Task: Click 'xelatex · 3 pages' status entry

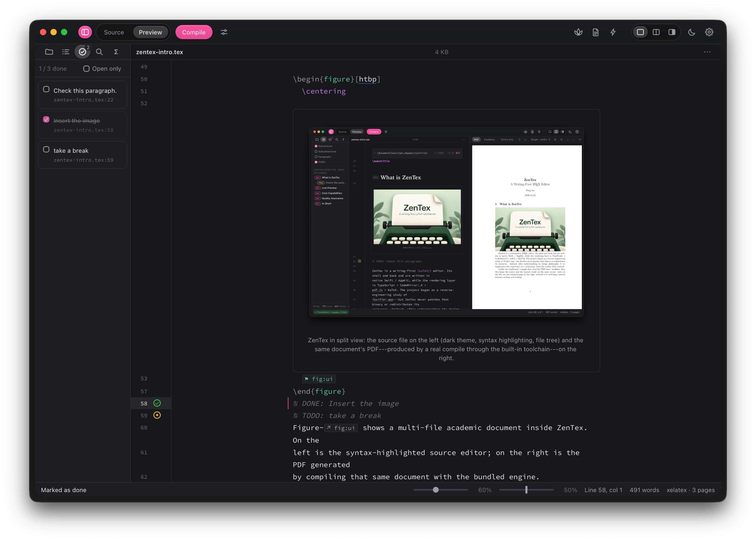Action: pos(690,490)
